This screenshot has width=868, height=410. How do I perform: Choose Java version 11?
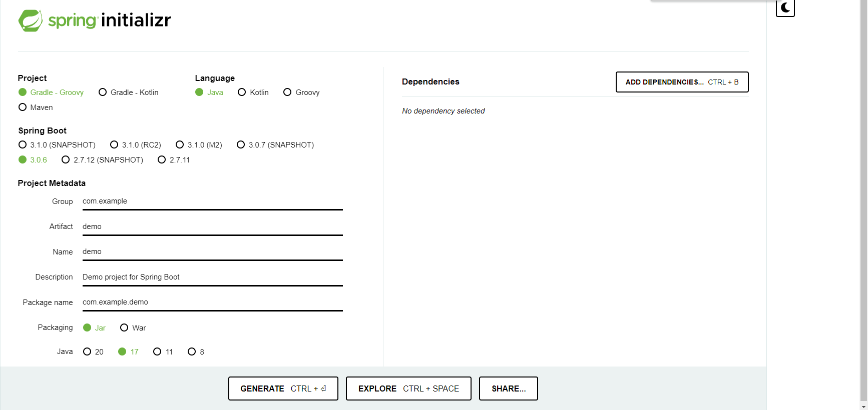163,352
